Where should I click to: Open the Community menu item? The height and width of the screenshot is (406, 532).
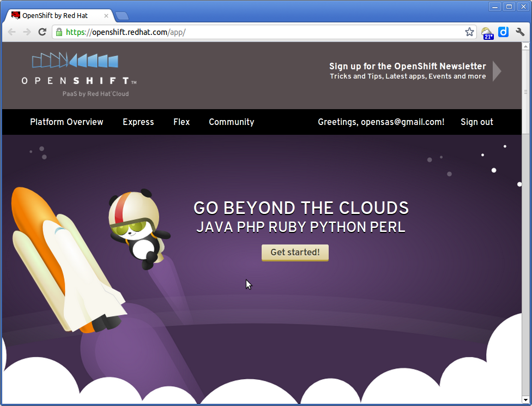coord(232,122)
